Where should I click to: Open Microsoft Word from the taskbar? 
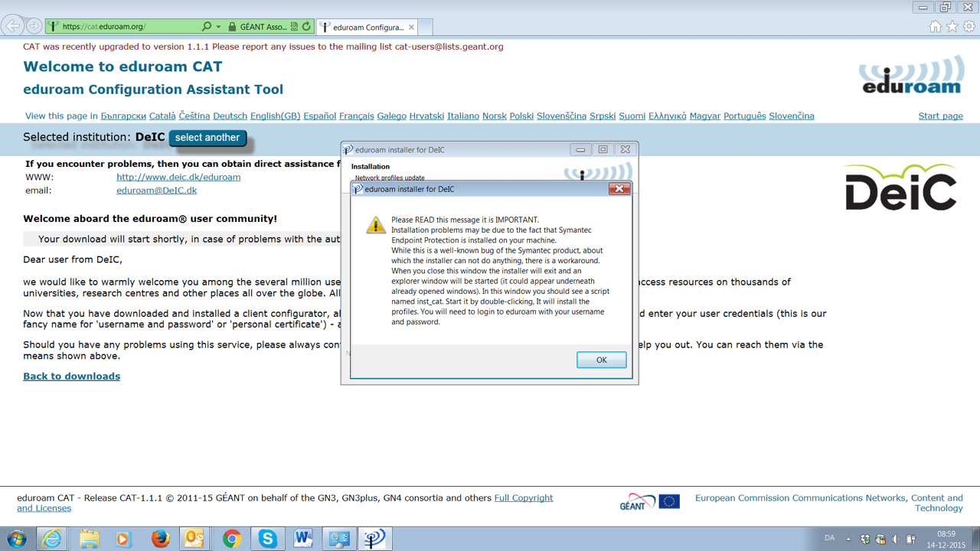[x=303, y=539]
